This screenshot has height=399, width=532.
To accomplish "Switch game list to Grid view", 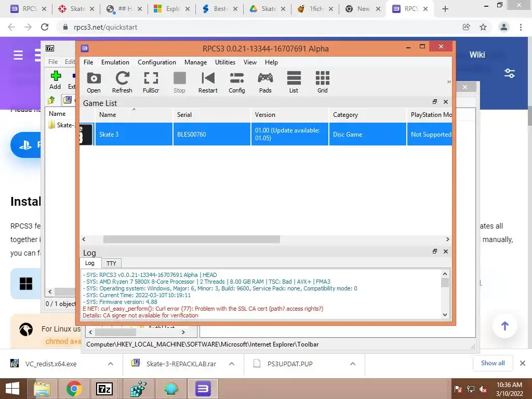I will (x=322, y=82).
